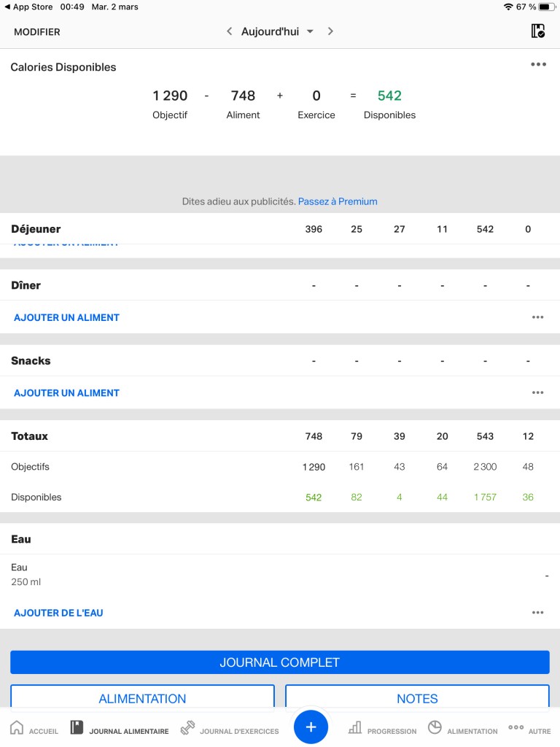
Task: Open Dîner section more options
Action: (x=537, y=317)
